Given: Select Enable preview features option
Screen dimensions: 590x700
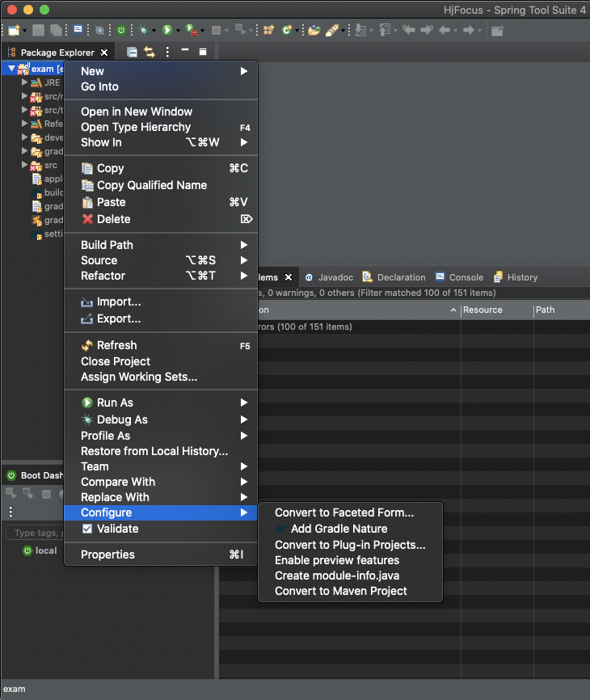Looking at the screenshot, I should (350, 560).
